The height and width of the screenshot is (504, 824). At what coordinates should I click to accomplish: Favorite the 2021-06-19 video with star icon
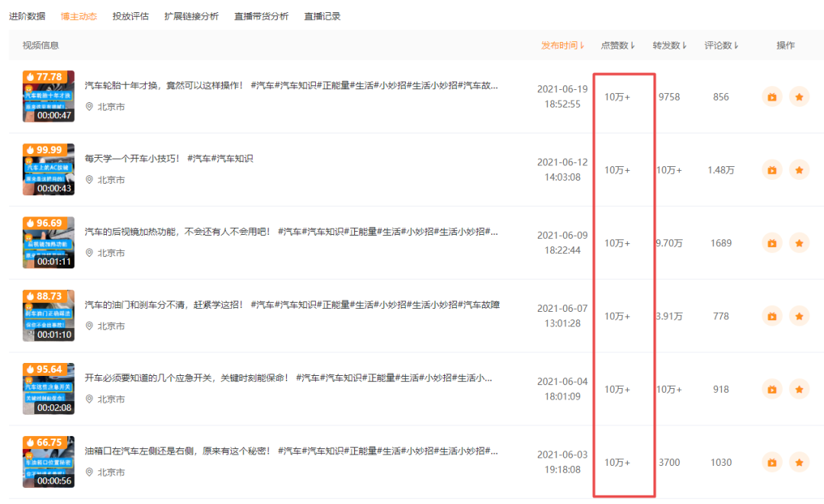[800, 97]
